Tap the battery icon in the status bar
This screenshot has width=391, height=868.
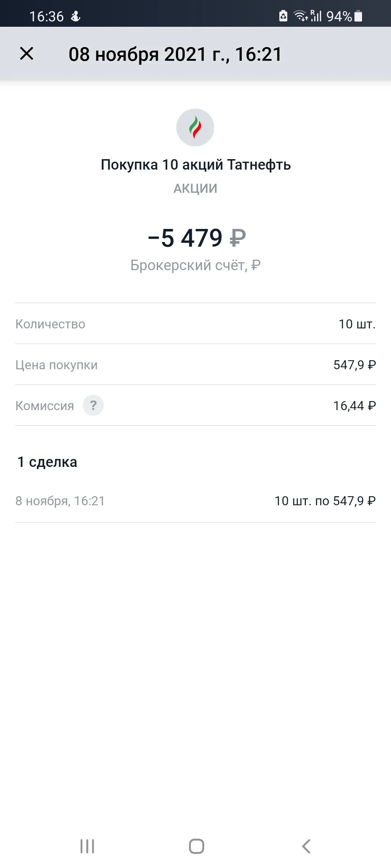pos(358,16)
